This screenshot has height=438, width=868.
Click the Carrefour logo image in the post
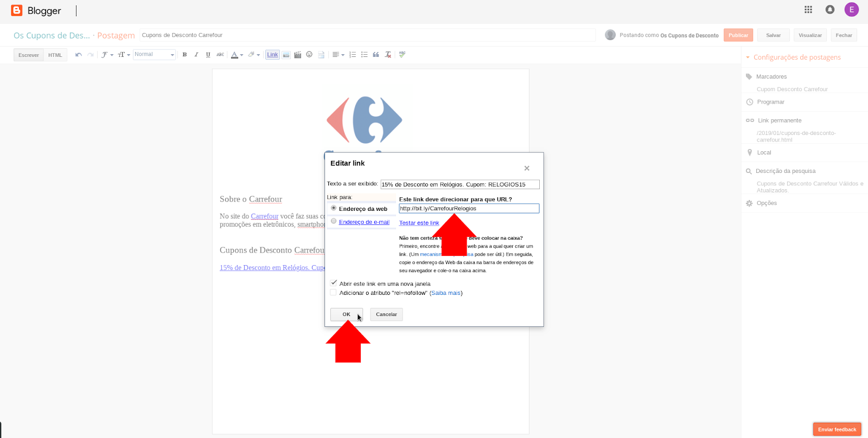click(x=364, y=120)
